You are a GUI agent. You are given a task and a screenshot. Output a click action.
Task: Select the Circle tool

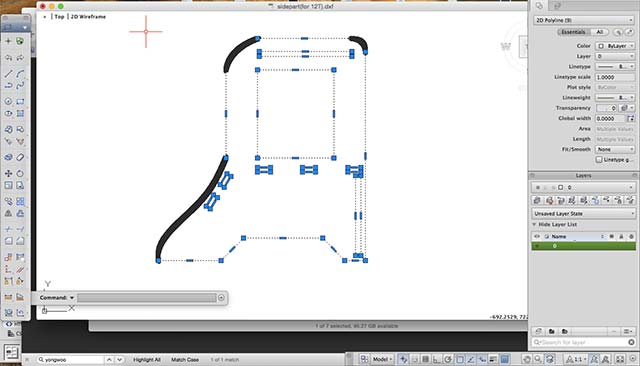coord(8,101)
